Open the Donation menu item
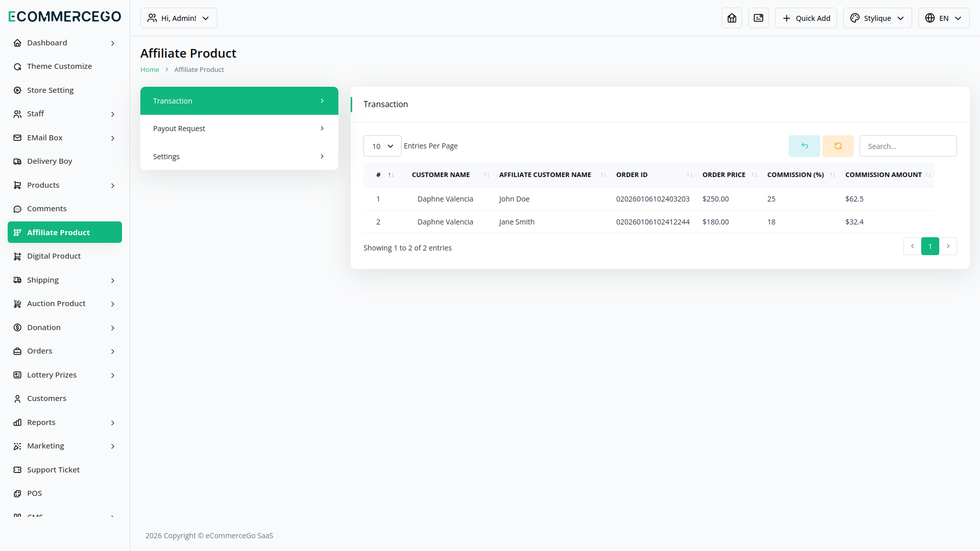The image size is (980, 551). tap(65, 328)
